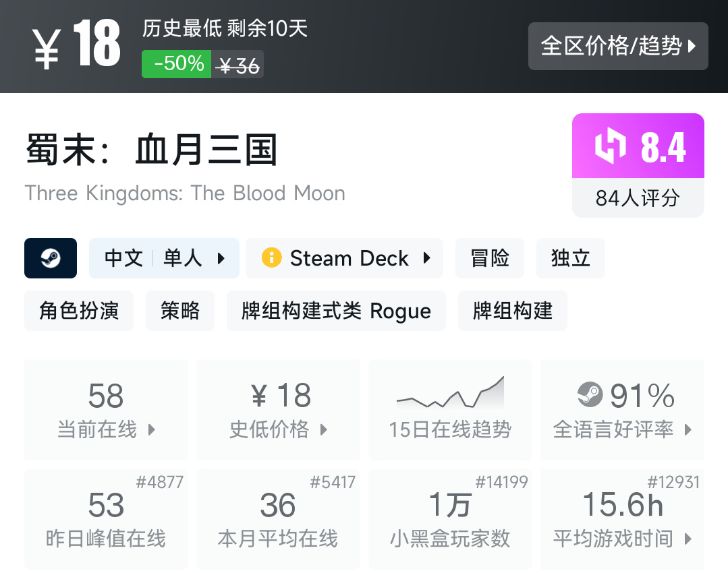Click the yellow Steam Deck info icon
Screen dimensions: 728x573
pos(271,258)
